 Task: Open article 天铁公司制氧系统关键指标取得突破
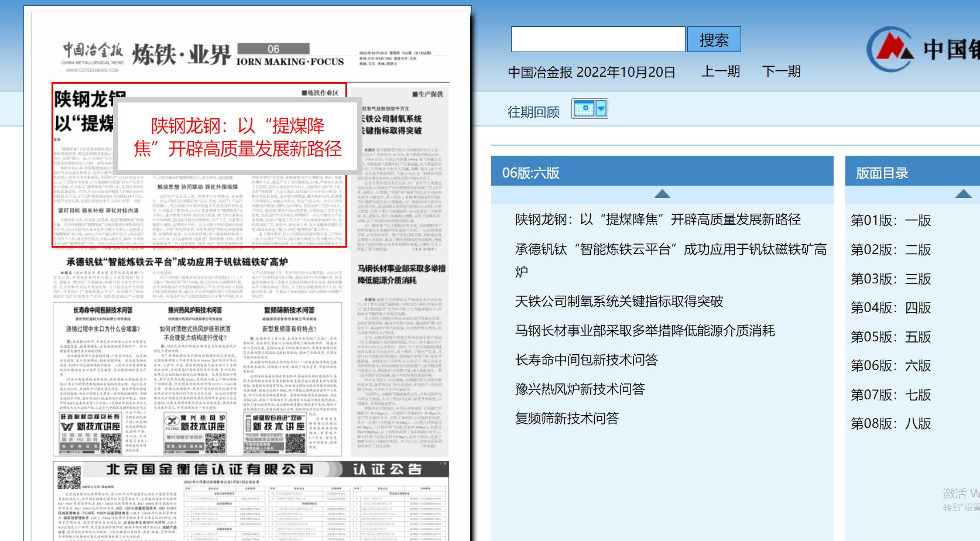[619, 302]
